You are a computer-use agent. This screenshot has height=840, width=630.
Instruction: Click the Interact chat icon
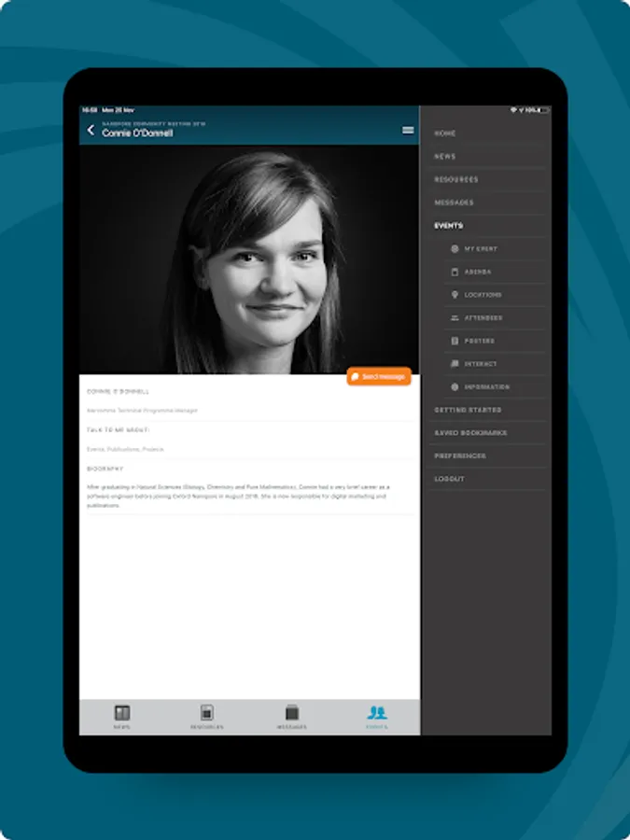(x=455, y=364)
